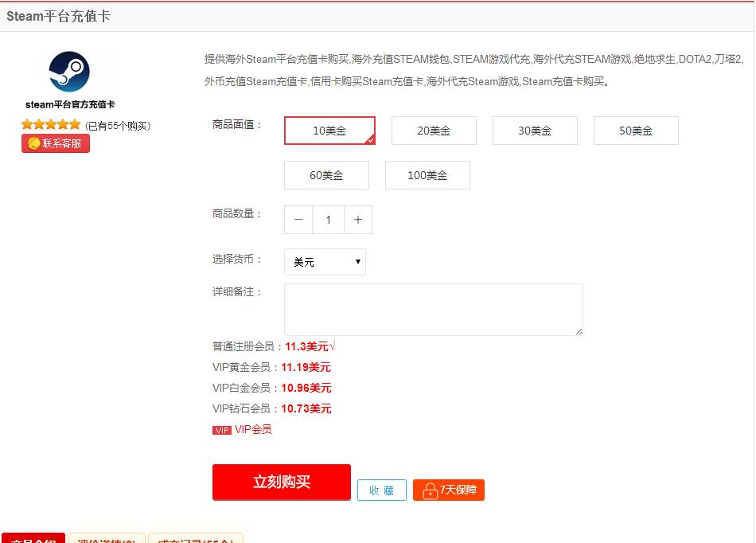Click the Steam平台充值卡 page heading
The image size is (756, 543).
[58, 16]
